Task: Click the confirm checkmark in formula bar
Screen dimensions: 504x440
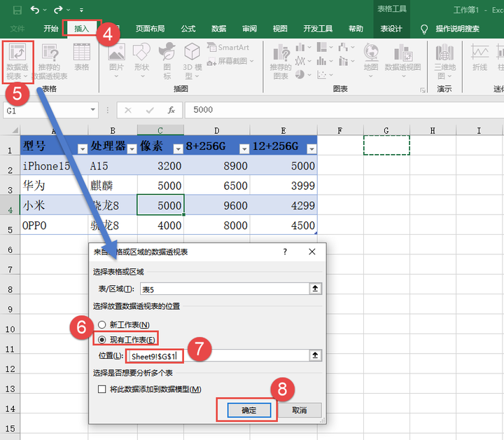Action: pos(150,110)
